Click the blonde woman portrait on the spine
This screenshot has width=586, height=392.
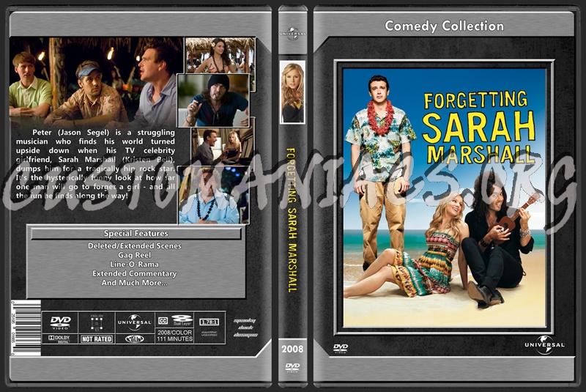(292, 92)
